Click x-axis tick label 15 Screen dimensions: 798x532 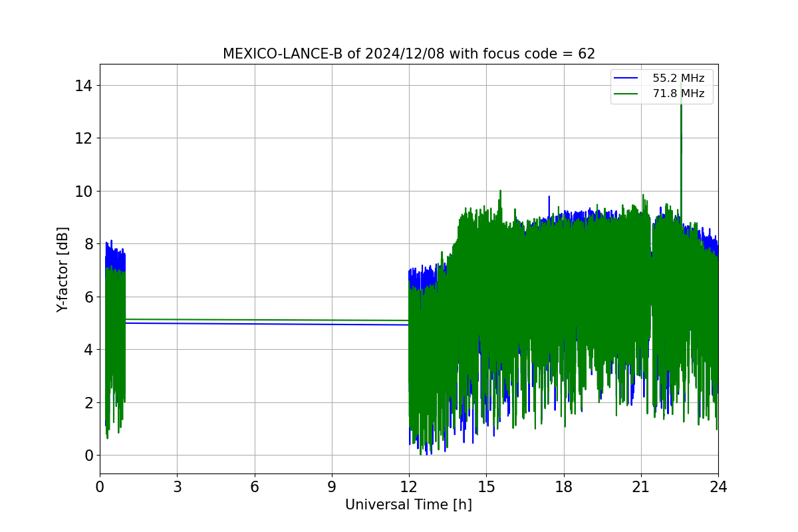(x=486, y=486)
